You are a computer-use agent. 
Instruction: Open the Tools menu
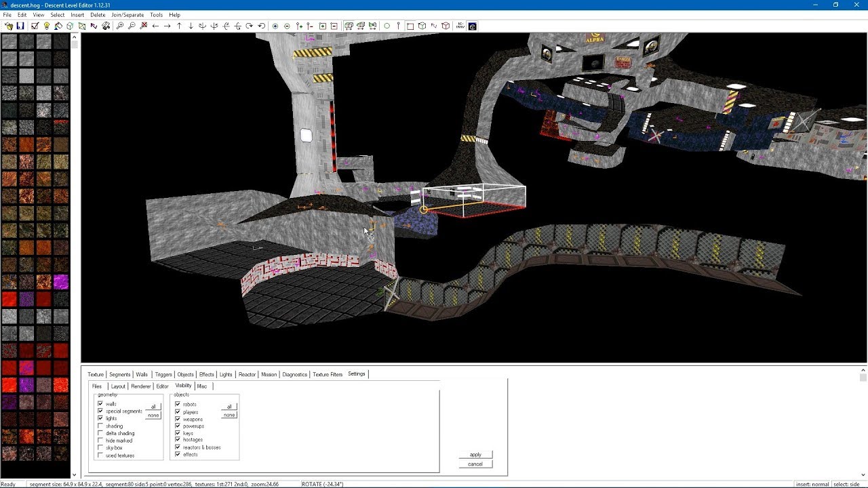[x=156, y=15]
